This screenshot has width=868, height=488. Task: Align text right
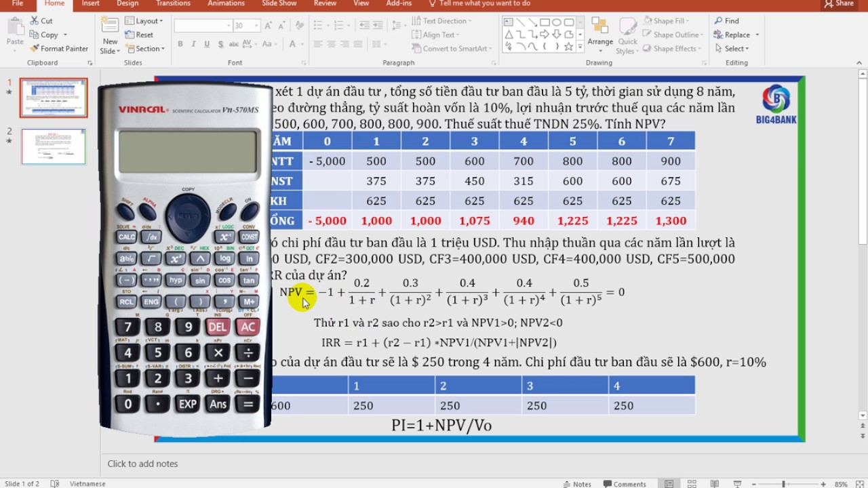344,44
